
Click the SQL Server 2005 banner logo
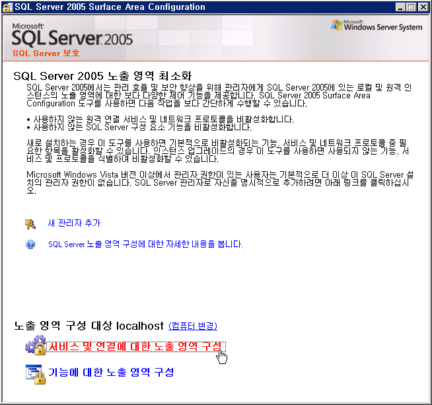72,35
